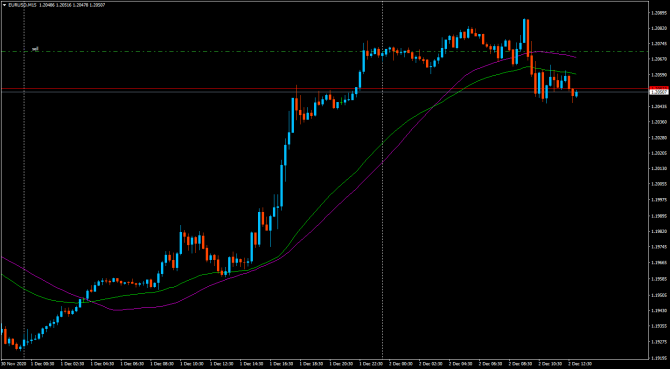
Task: Click the 1.20745 price axis label
Action: coord(658,44)
